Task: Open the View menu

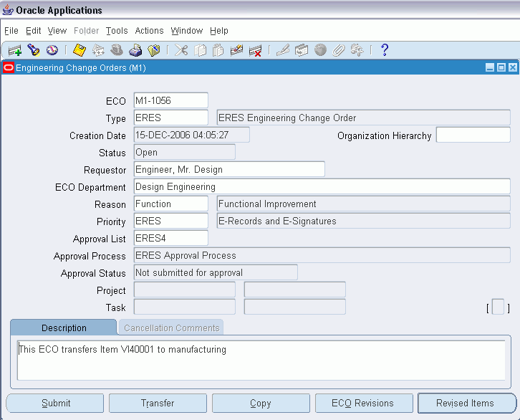Action: pos(57,31)
